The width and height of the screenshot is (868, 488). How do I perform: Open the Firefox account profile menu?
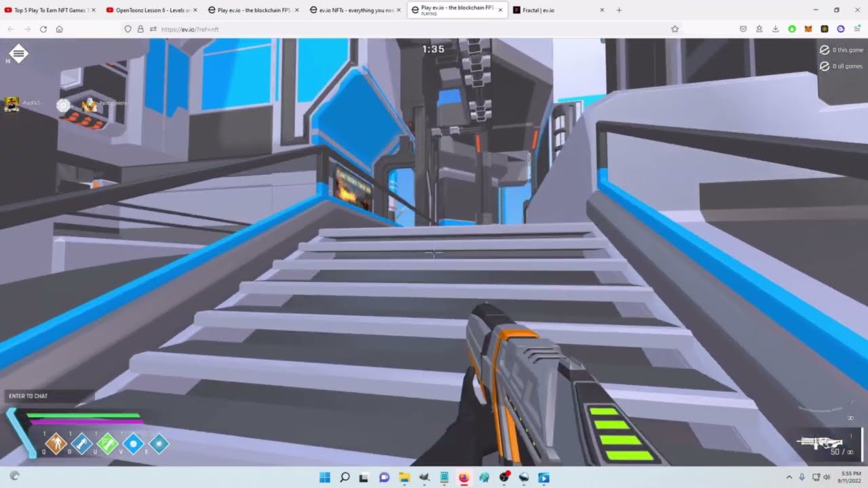tap(840, 29)
